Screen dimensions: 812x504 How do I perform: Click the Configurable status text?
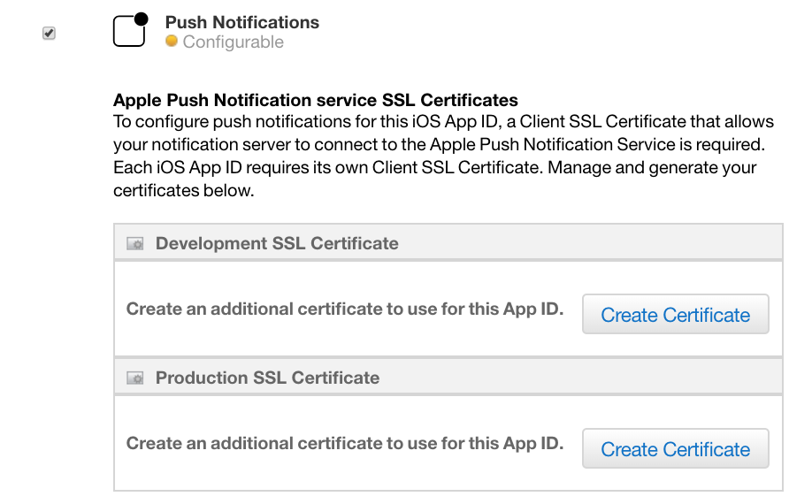pyautogui.click(x=233, y=42)
